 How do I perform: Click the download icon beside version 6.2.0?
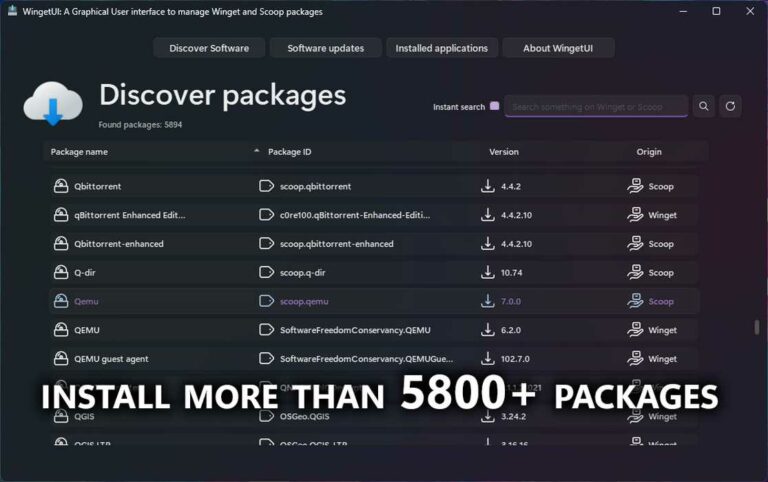tap(487, 330)
